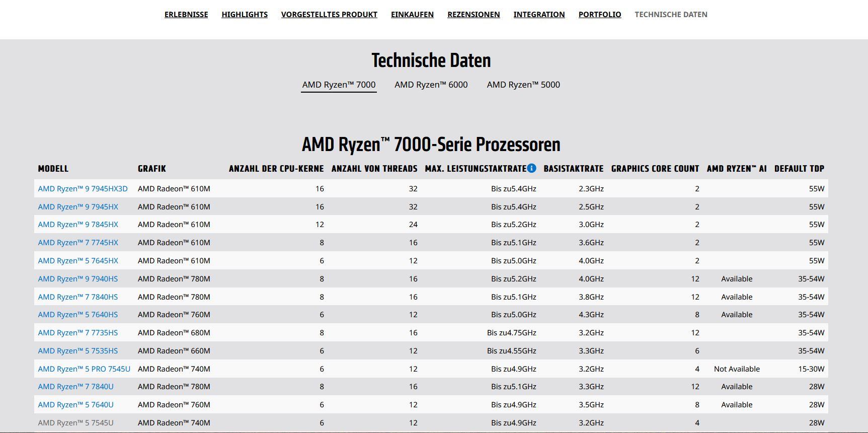The image size is (868, 433).
Task: Click Bis zu4.75GHz in the 7735HS row
Action: tap(512, 333)
